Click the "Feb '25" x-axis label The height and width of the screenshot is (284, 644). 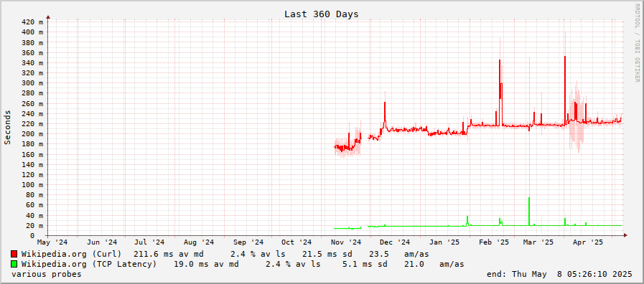(x=493, y=242)
